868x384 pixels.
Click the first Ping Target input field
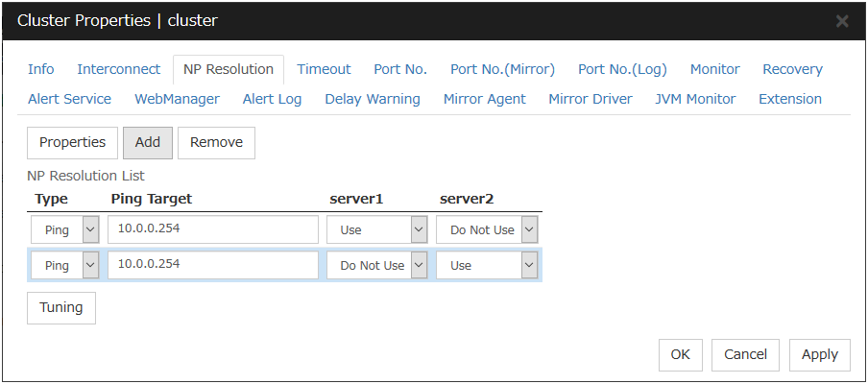point(212,230)
